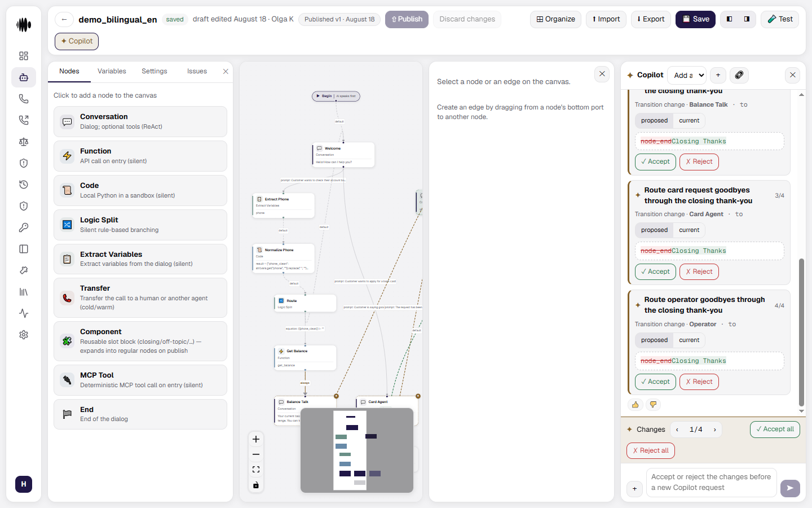Toggle the Copilot button under the title
This screenshot has height=508, width=812.
[77, 41]
